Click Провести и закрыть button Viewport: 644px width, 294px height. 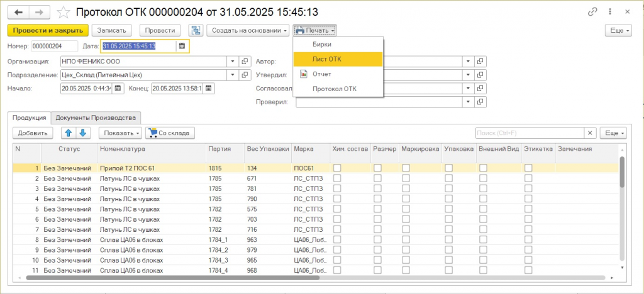click(48, 30)
